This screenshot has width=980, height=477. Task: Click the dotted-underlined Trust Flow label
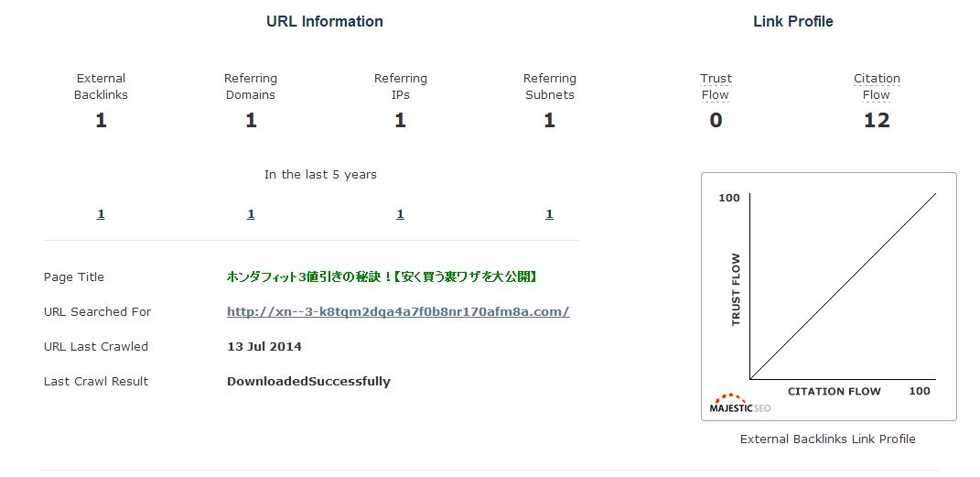(716, 87)
